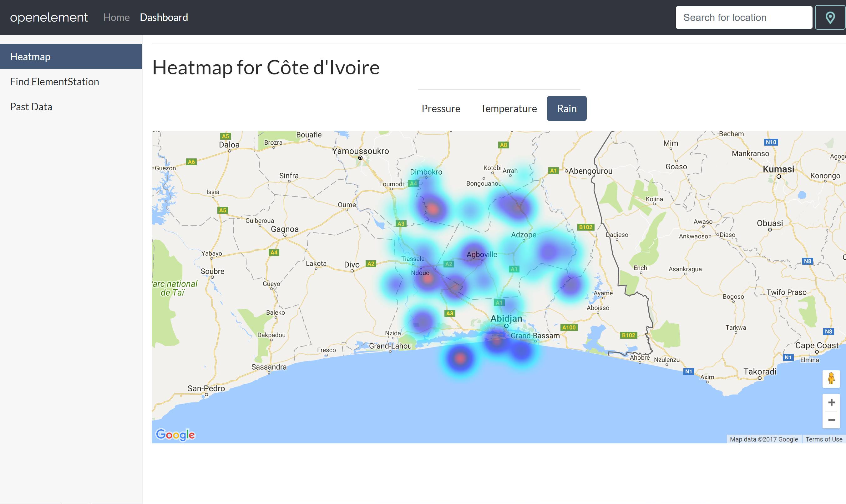Viewport: 846px width, 504px height.
Task: Open the map Terms of Use link
Action: (x=823, y=439)
